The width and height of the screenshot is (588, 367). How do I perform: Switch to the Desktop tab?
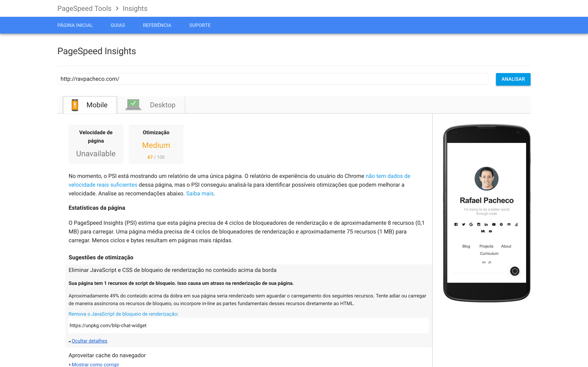coord(162,105)
